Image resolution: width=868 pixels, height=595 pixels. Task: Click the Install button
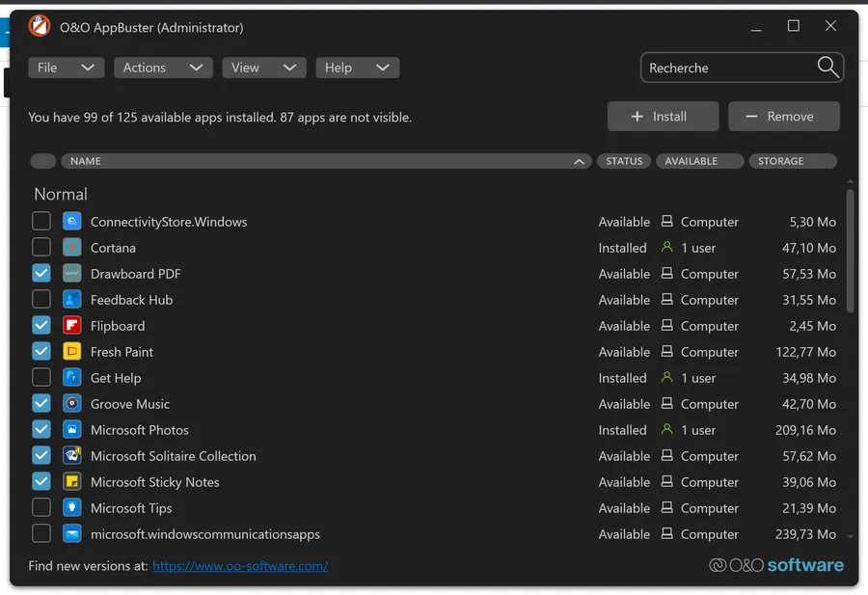click(x=663, y=117)
